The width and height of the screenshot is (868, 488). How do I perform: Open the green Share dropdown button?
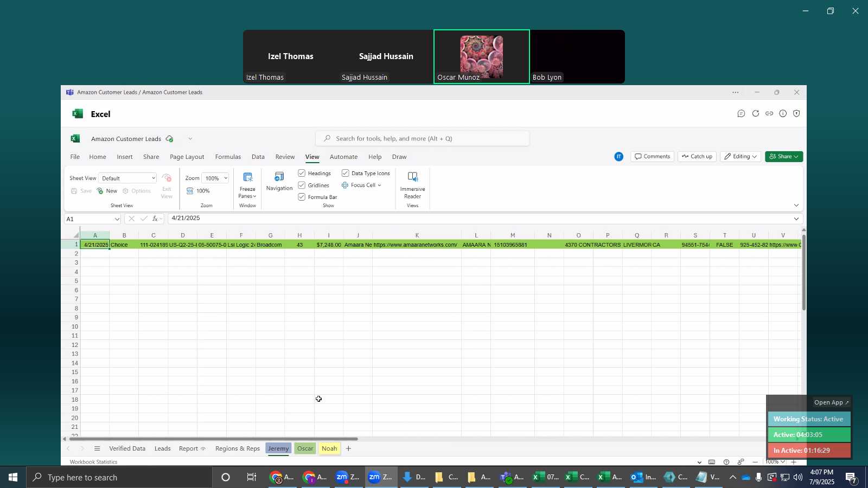(x=783, y=157)
